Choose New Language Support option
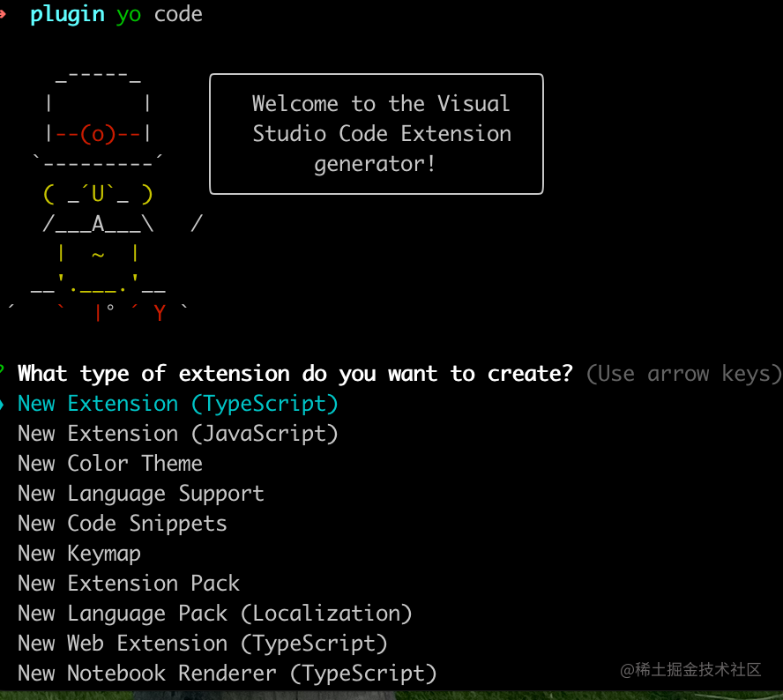 point(140,493)
